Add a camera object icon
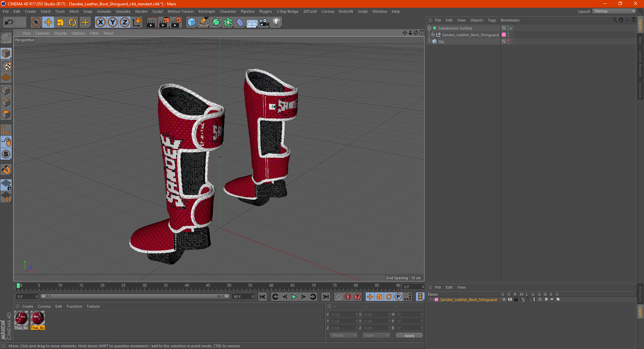This screenshot has height=349, width=644. (264, 22)
